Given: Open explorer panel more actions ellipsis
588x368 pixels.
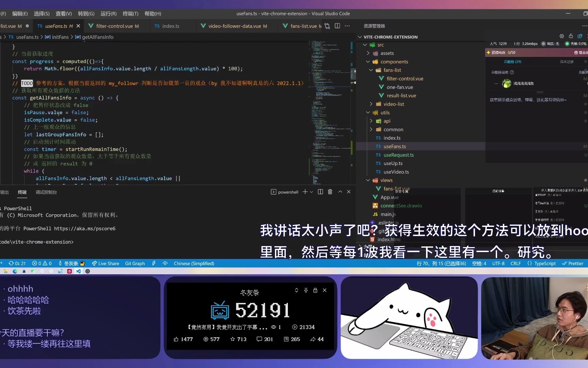Looking at the screenshot, I should click(585, 26).
